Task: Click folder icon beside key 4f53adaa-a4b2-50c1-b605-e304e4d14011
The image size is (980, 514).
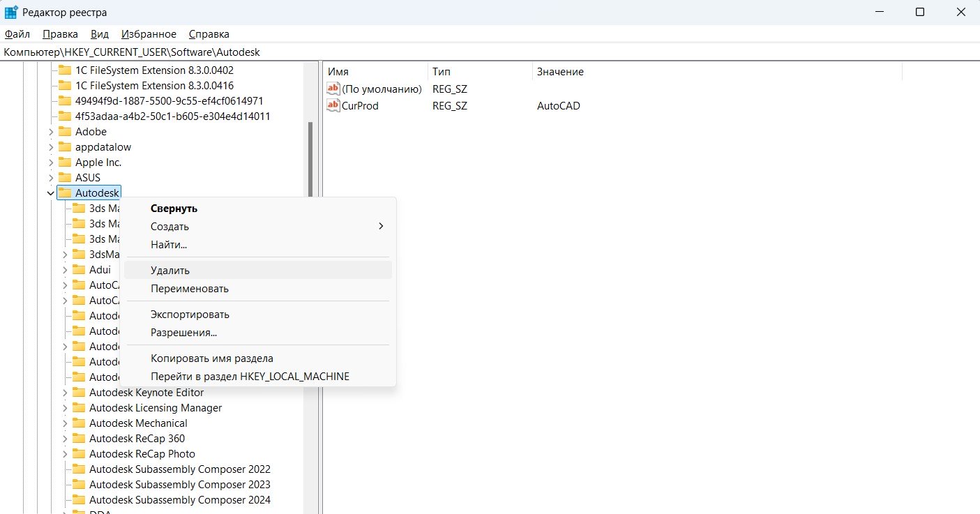Action: [65, 116]
